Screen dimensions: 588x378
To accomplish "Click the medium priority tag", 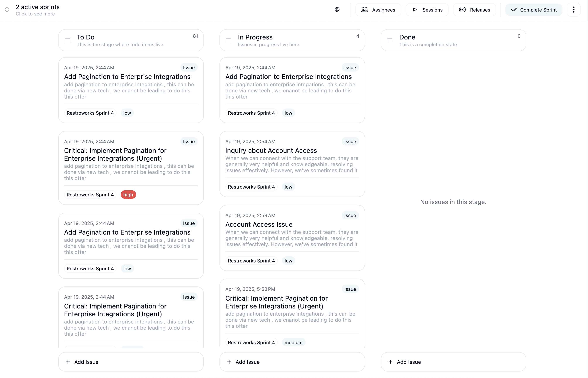I will (293, 342).
